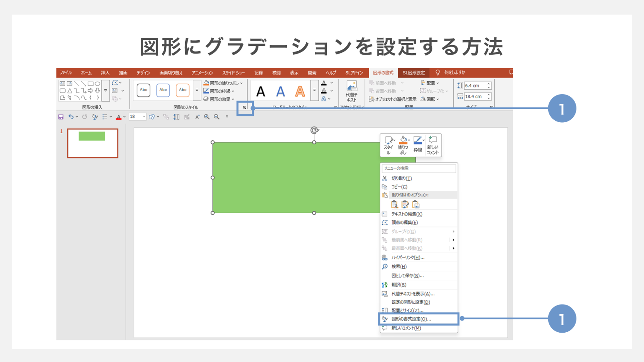Click the save icon in quick access toolbar
Viewport: 644px width, 362px height.
coord(61,117)
